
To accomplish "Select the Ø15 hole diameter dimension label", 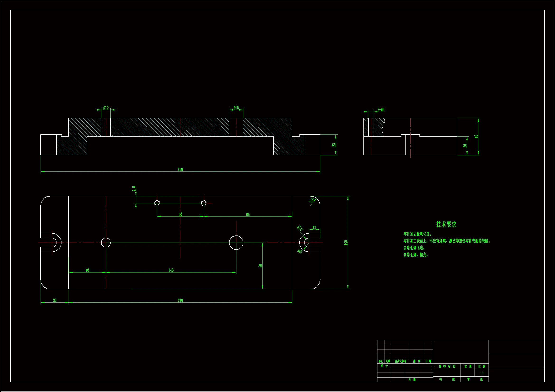I will tap(236, 108).
